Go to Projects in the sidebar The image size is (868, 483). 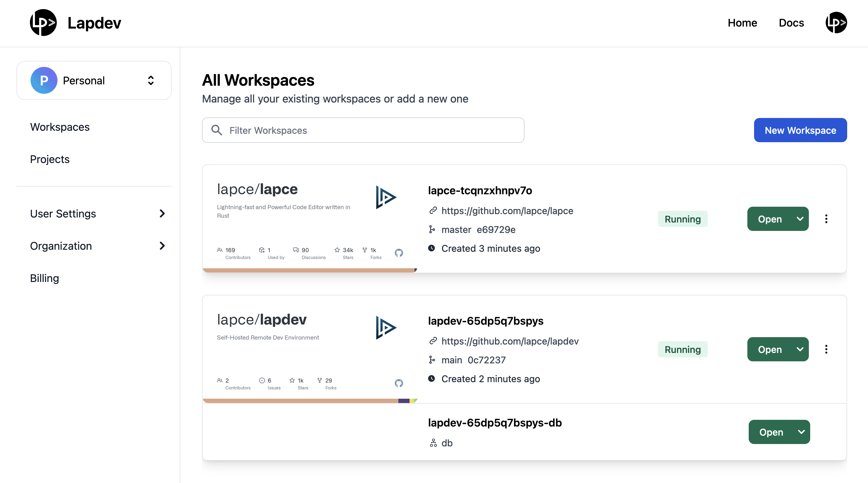point(49,159)
